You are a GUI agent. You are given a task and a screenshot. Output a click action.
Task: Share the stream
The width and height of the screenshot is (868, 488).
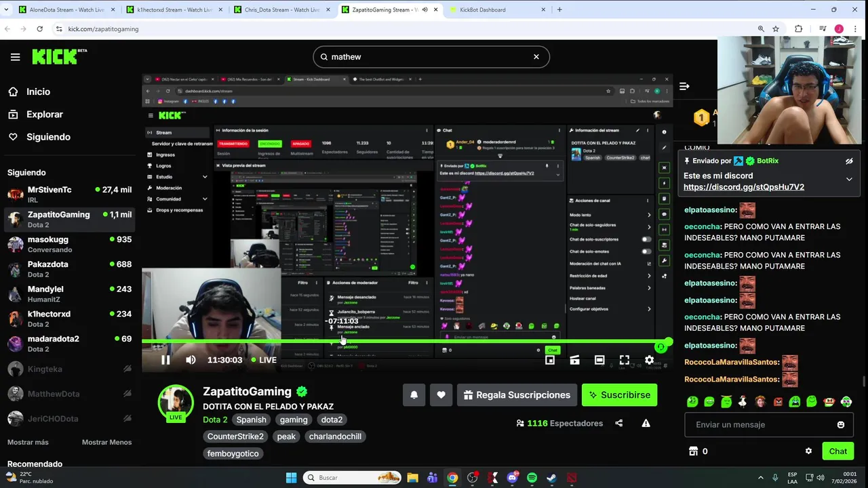(x=618, y=423)
